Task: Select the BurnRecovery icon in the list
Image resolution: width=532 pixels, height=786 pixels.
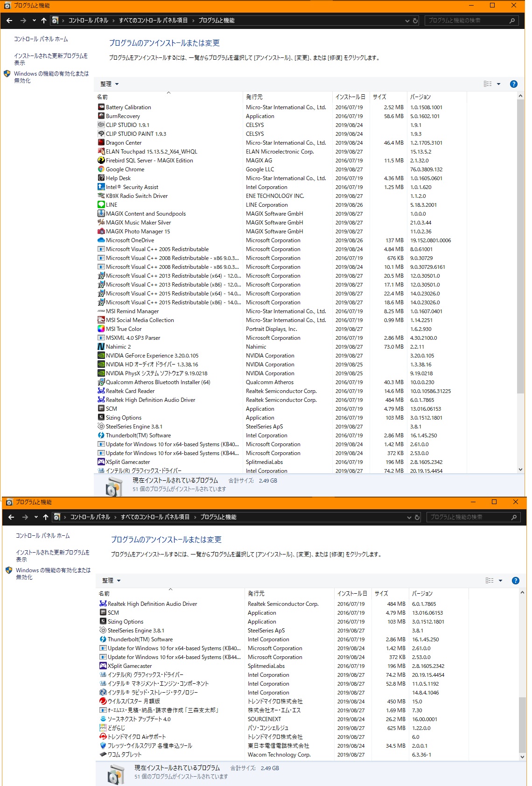Action: 101,116
